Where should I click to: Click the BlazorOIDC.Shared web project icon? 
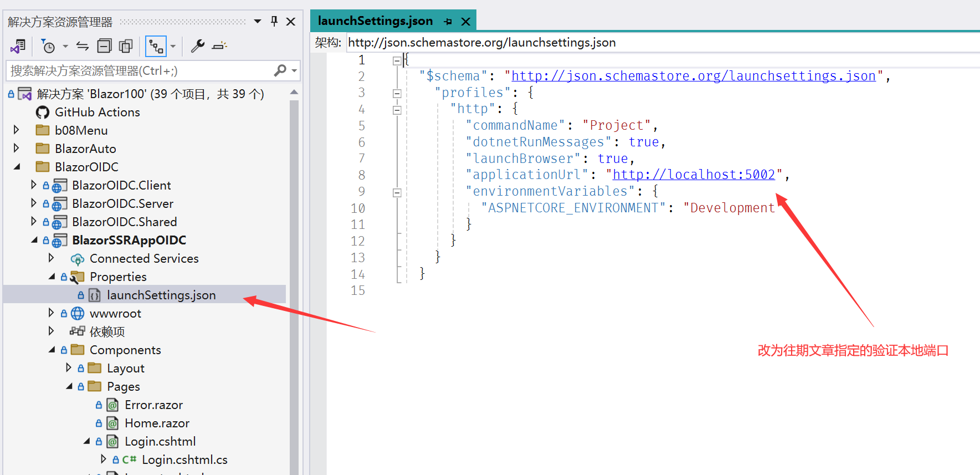pyautogui.click(x=59, y=222)
